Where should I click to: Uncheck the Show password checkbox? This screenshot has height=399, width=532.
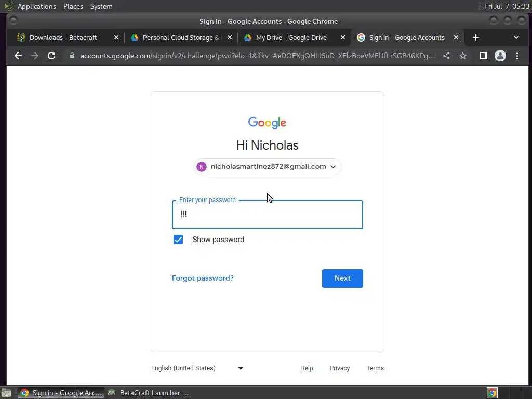pyautogui.click(x=178, y=240)
